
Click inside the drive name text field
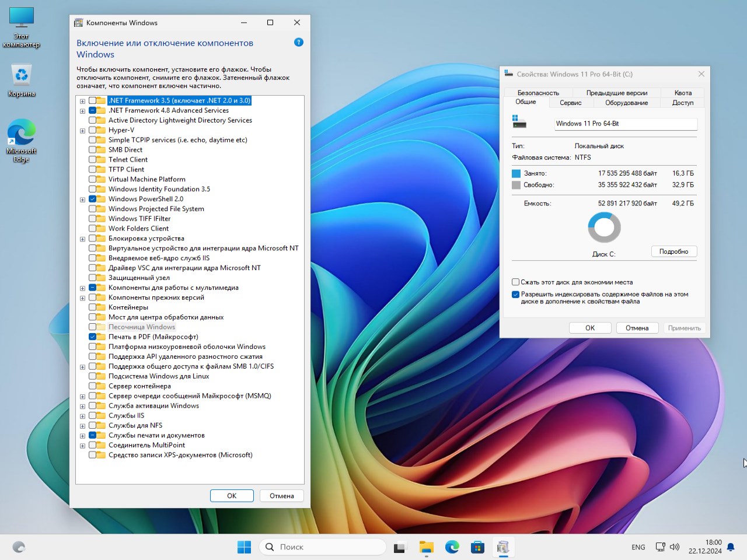[x=625, y=124]
